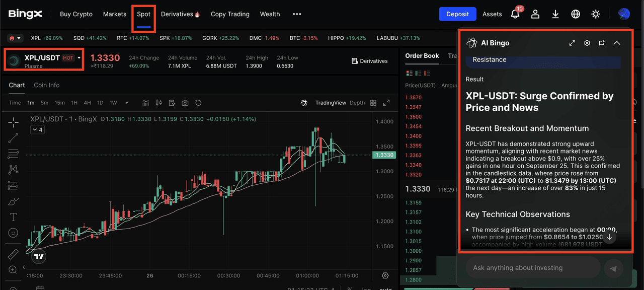
Task: Open the Wealth menu
Action: (270, 14)
